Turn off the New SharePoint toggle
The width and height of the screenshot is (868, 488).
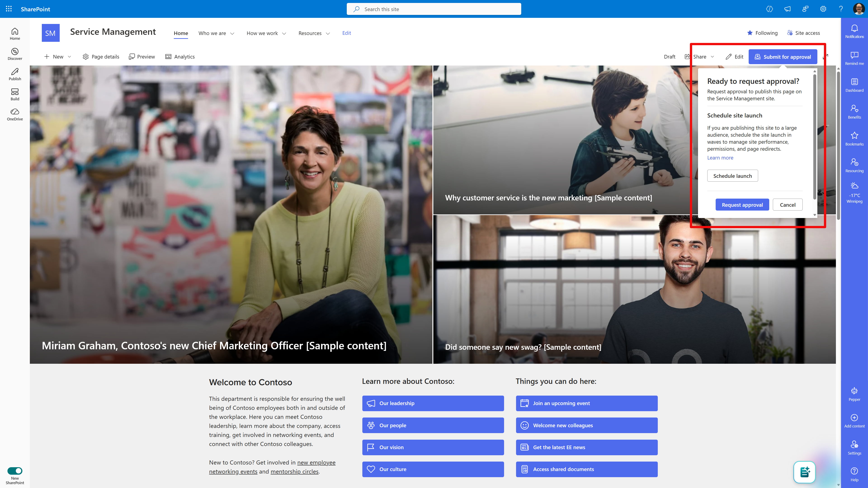pos(15,470)
